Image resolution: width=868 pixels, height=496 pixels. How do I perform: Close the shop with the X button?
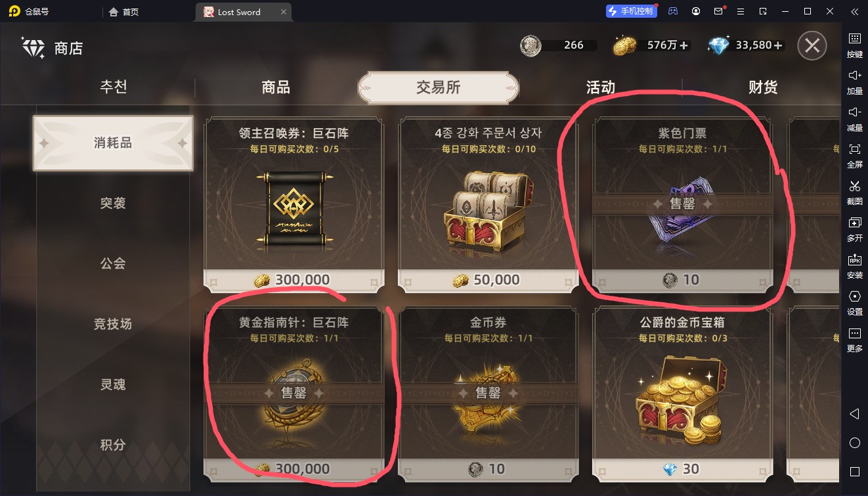click(812, 45)
